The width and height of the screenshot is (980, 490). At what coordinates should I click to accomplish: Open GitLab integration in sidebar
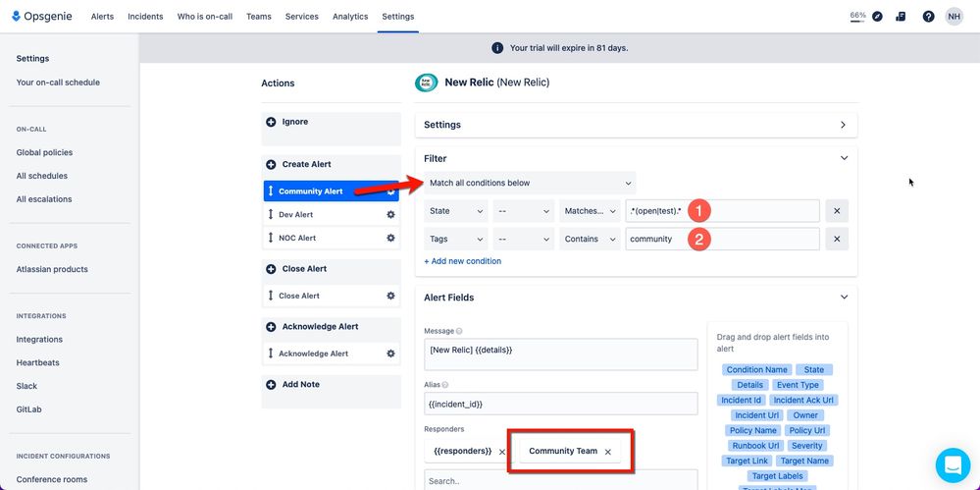pos(28,409)
